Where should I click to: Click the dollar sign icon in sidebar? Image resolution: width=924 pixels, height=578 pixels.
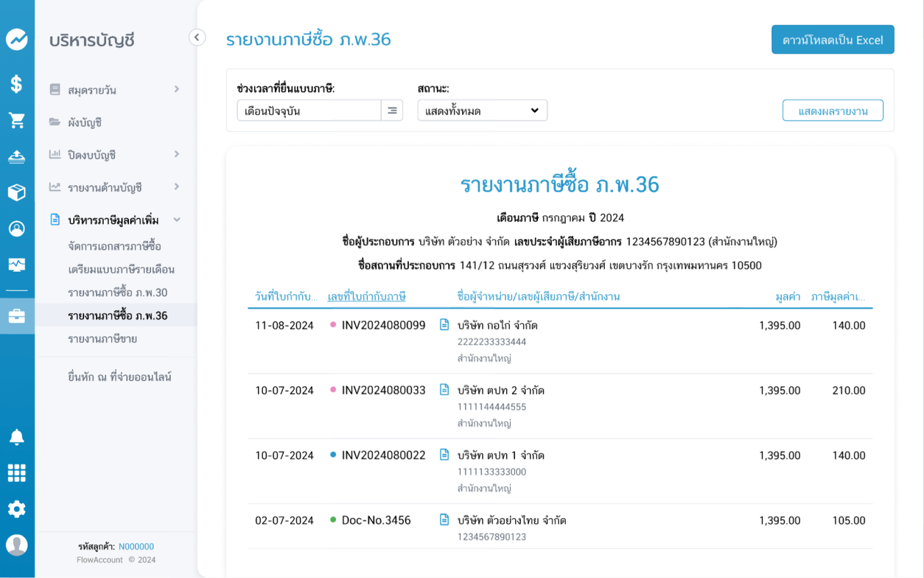pos(16,84)
